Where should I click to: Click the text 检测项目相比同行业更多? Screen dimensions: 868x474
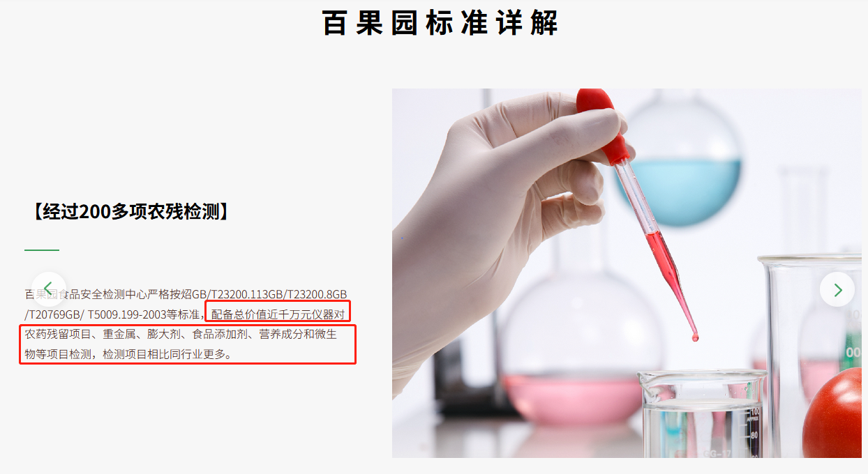click(166, 354)
